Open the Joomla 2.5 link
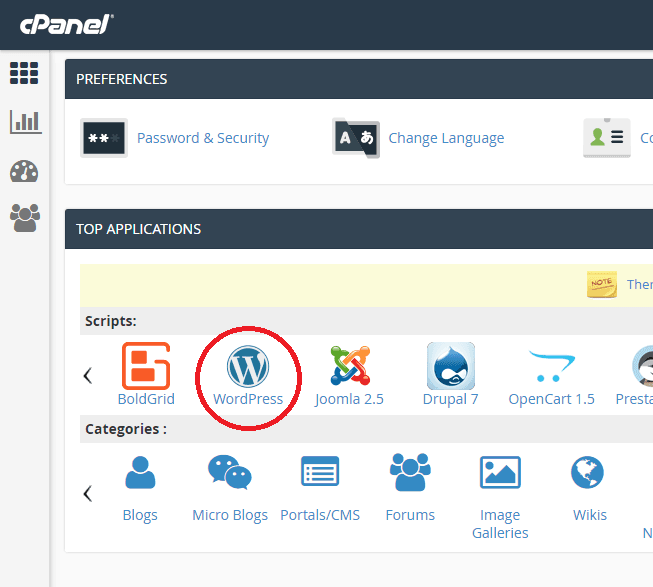 [349, 399]
